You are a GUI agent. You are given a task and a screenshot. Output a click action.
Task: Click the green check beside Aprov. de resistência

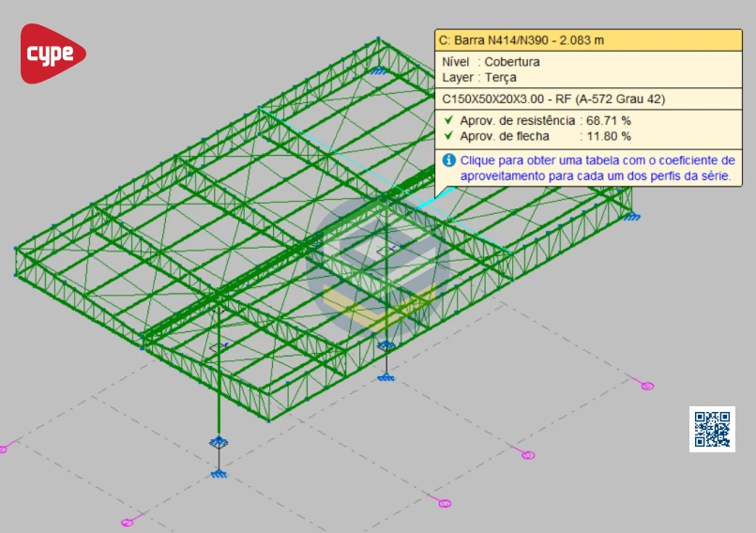pos(448,121)
